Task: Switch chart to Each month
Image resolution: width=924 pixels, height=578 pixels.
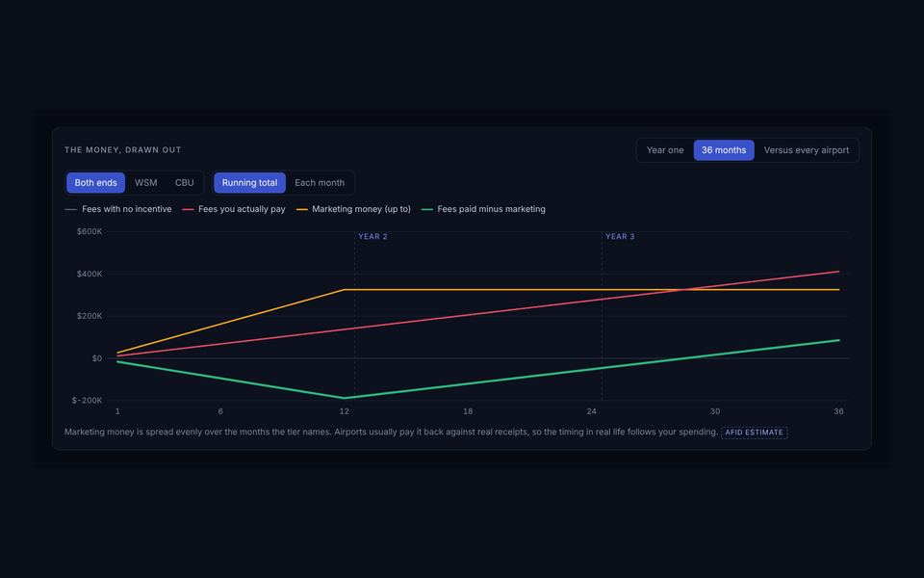Action: 320,183
